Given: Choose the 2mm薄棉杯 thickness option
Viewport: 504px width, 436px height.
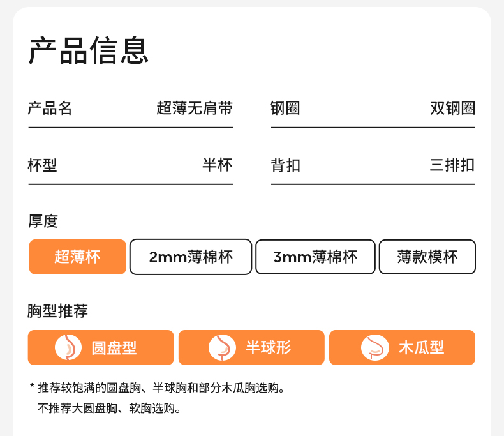Looking at the screenshot, I should click(x=191, y=257).
